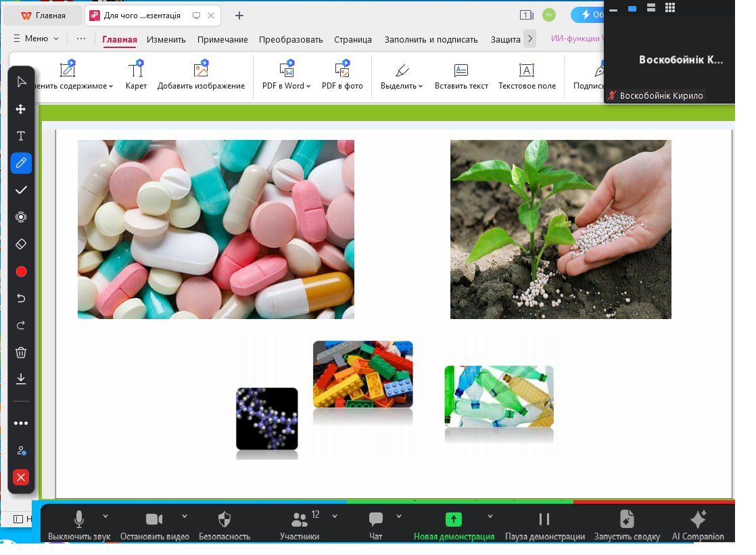Open the Преобразовать ribbon tab
The image size is (756, 555).
point(291,39)
